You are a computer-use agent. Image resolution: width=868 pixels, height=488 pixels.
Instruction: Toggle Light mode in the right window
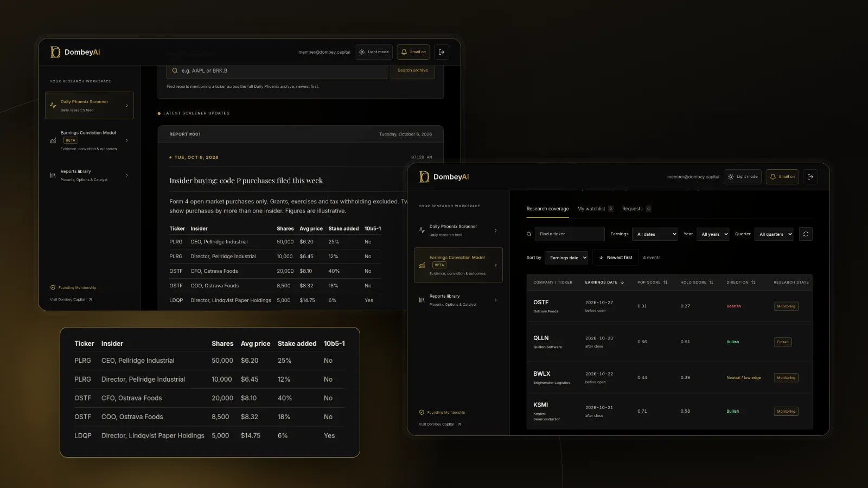pos(743,177)
